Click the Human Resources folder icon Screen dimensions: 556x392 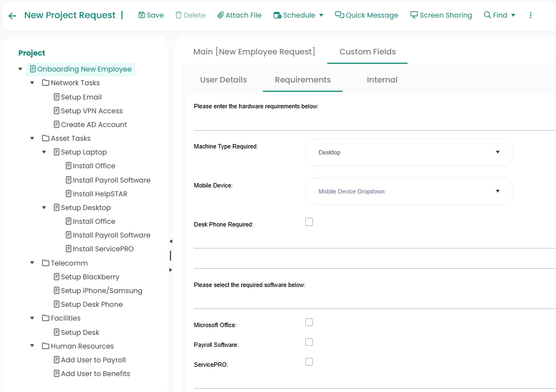(46, 346)
